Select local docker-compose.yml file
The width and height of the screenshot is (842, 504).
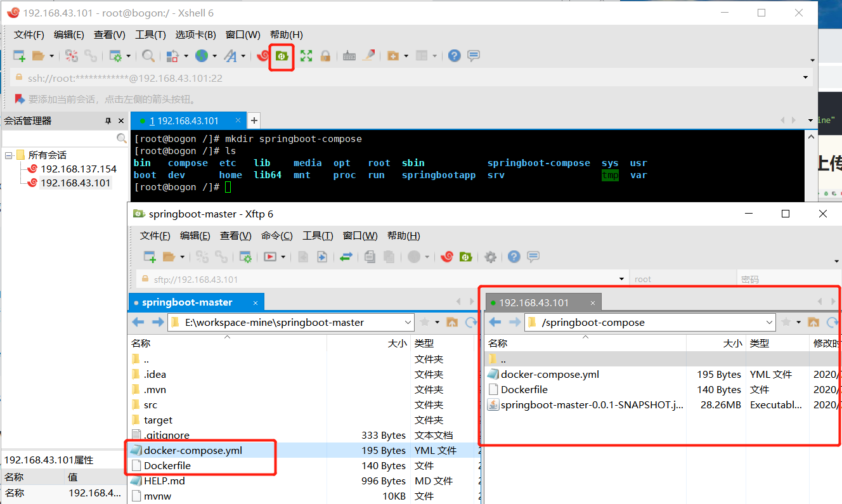[193, 451]
